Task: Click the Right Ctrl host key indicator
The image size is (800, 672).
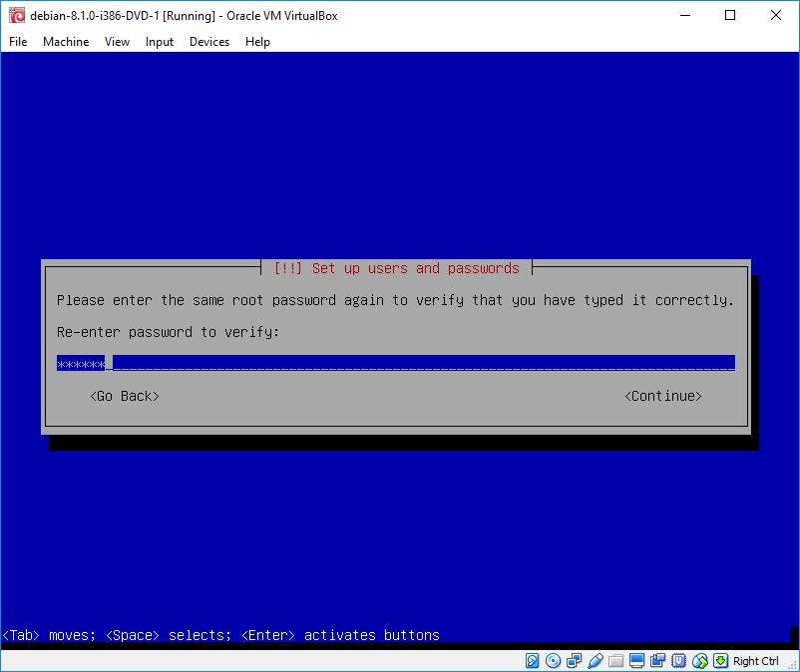Action: pos(756,661)
